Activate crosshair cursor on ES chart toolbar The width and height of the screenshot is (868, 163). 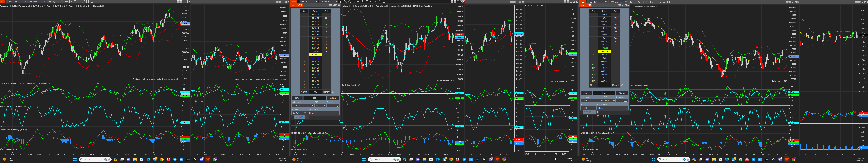[647, 2]
